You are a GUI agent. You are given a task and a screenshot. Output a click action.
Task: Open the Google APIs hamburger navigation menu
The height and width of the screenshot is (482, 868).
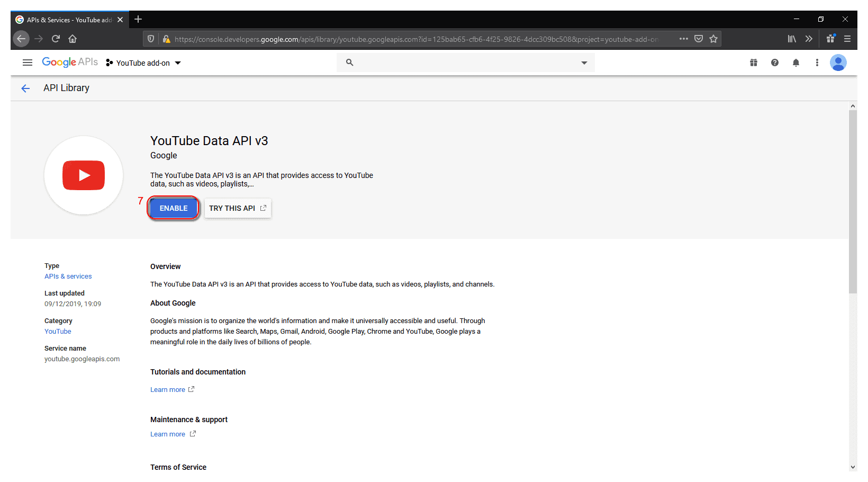(28, 63)
